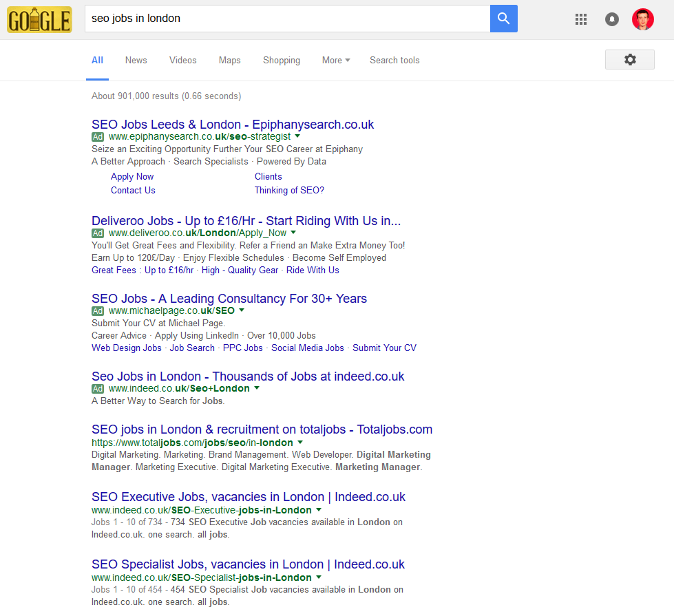Open the Totaljobs.com result title
Screen dimensions: 674x616
pyautogui.click(x=262, y=429)
